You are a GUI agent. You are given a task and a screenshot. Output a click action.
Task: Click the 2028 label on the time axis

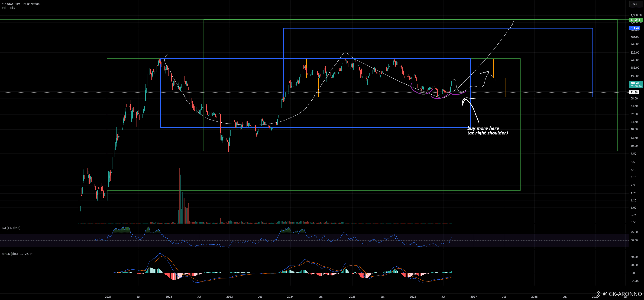(534, 297)
